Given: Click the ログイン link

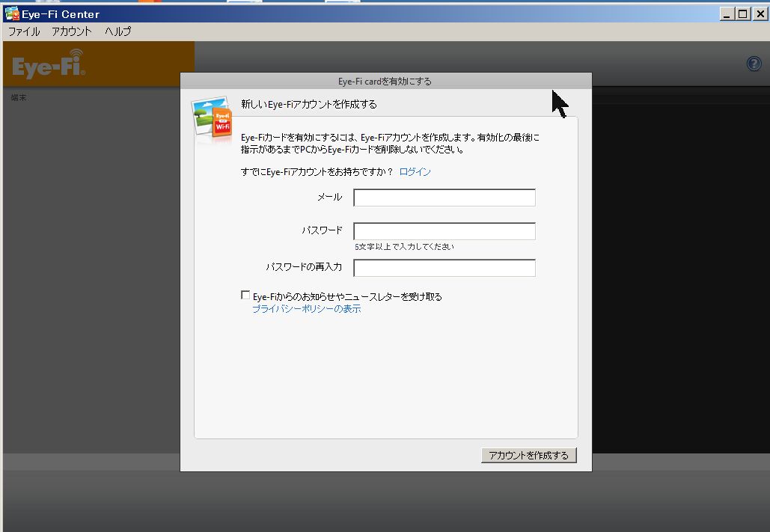Looking at the screenshot, I should (x=415, y=171).
